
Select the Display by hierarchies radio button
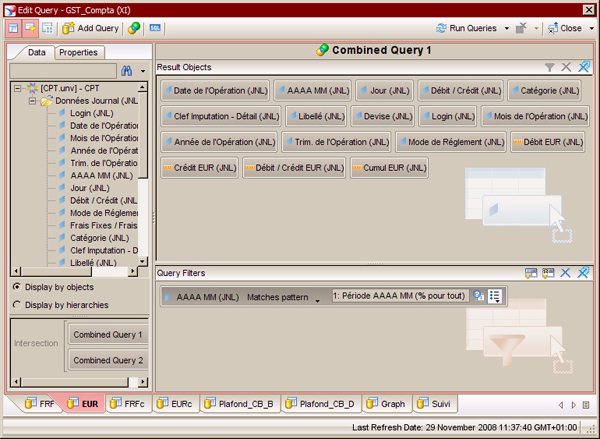pos(17,305)
